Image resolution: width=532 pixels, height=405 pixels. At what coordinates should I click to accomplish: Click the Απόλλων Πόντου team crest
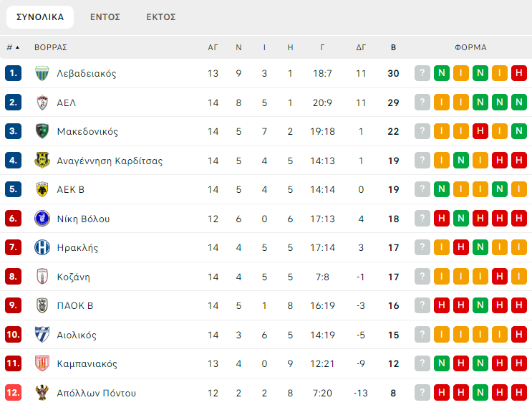42,393
